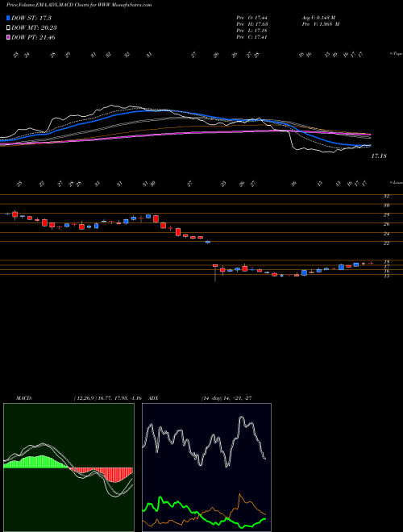
Task: Click the 'Pre L: 17.18' low value
Action: [x=251, y=31]
